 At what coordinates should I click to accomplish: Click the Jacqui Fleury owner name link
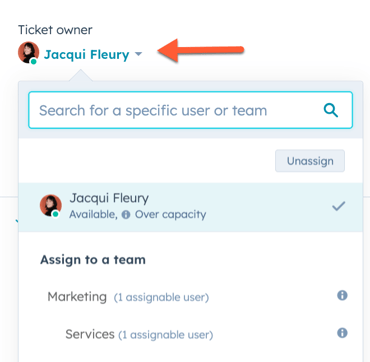pyautogui.click(x=87, y=55)
